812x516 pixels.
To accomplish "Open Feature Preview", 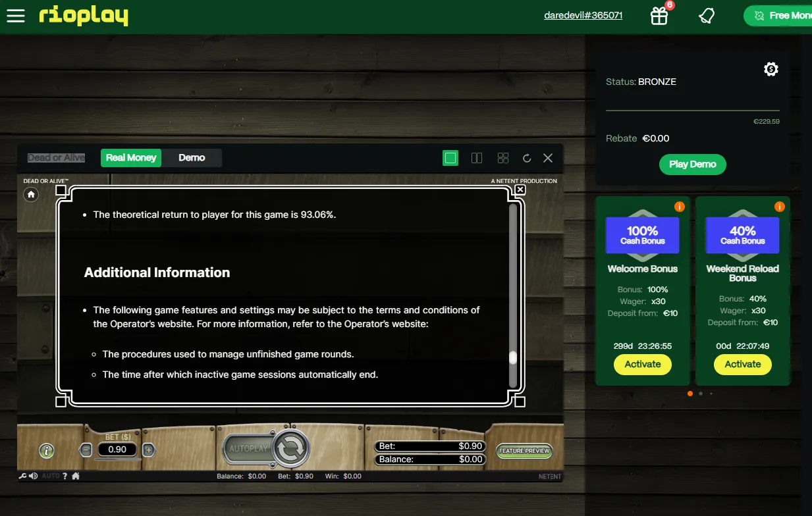I will tap(524, 451).
